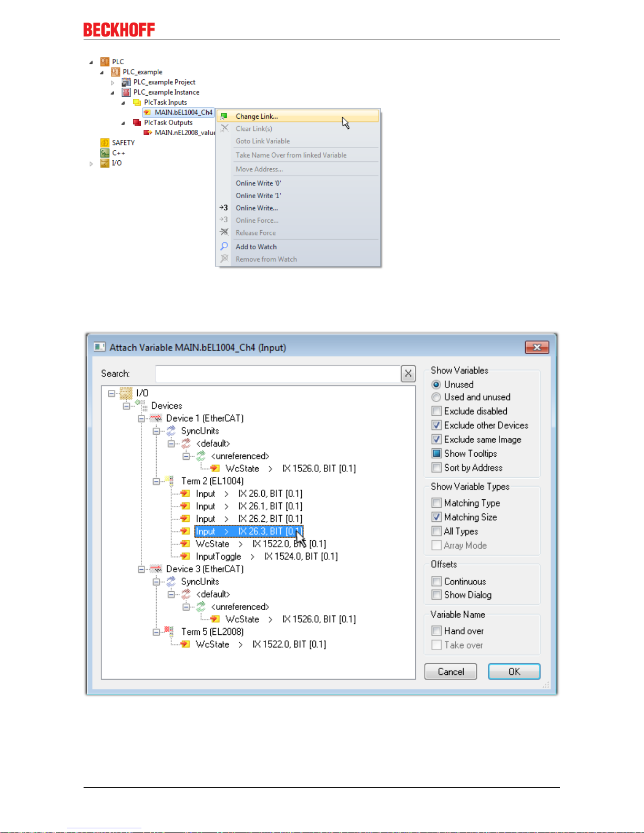Screen dimensions: 644x833
Task: Select Input IX 26.3 tree row
Action: pyautogui.click(x=249, y=531)
